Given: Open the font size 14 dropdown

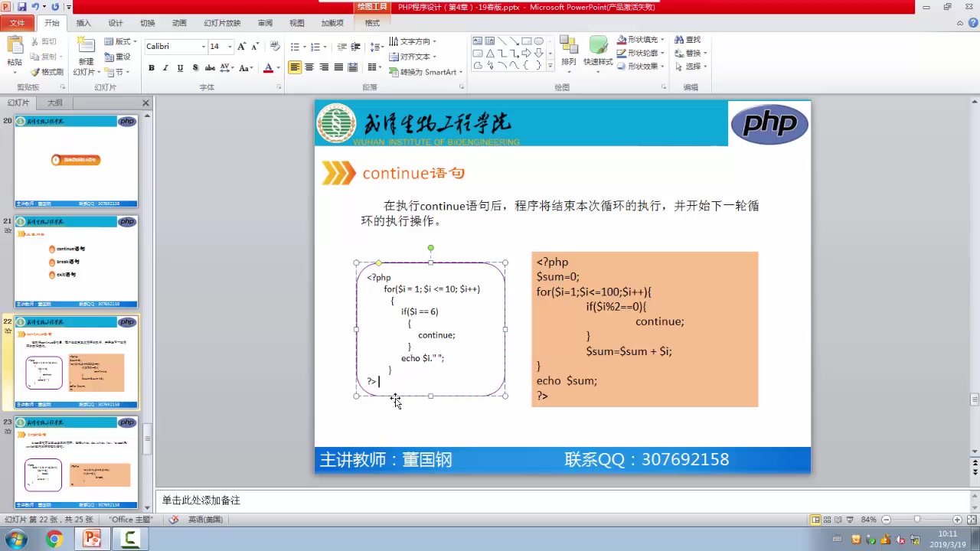Looking at the screenshot, I should (x=230, y=47).
